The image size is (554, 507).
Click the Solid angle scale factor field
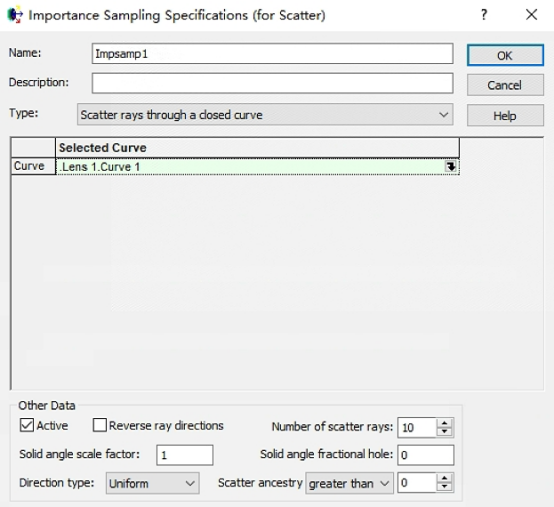click(x=185, y=455)
